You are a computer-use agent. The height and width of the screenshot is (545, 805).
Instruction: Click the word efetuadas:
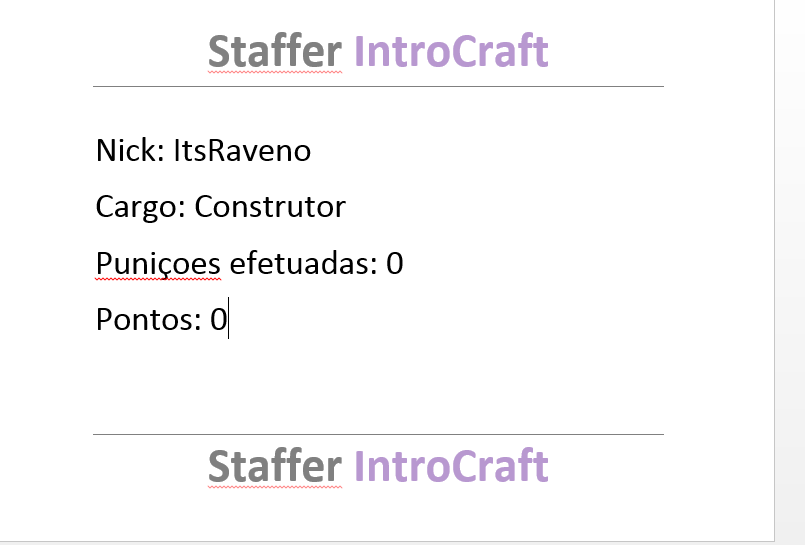tap(303, 263)
